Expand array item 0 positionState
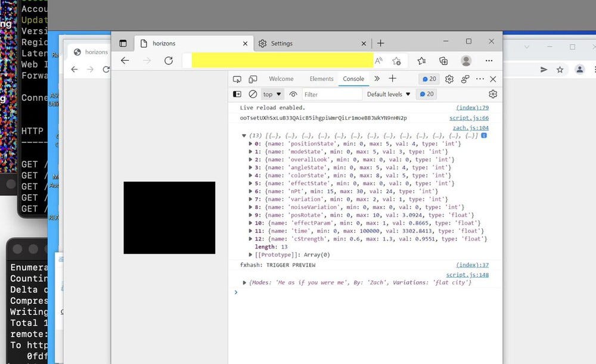 coord(250,144)
